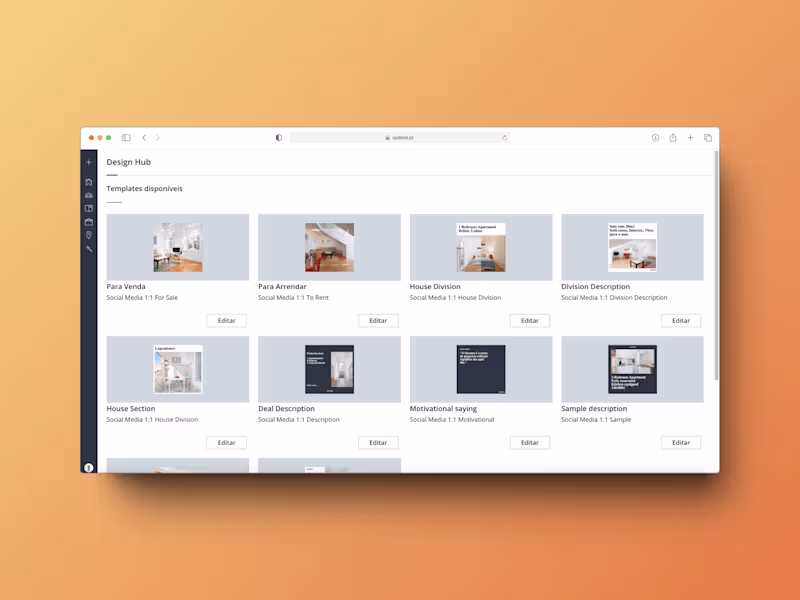Click the 'Deal Description' title text
The image size is (800, 600).
286,408
